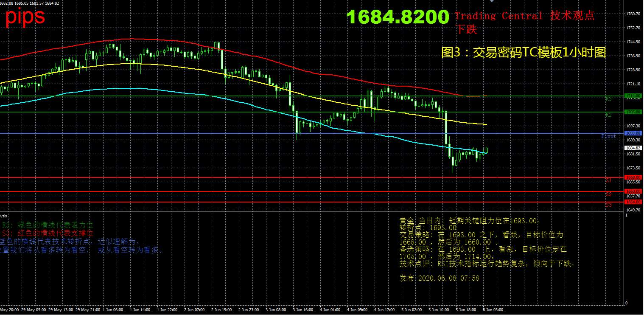The width and height of the screenshot is (644, 315).
Task: Click the large green 1684.8200 price readout
Action: pyautogui.click(x=398, y=17)
